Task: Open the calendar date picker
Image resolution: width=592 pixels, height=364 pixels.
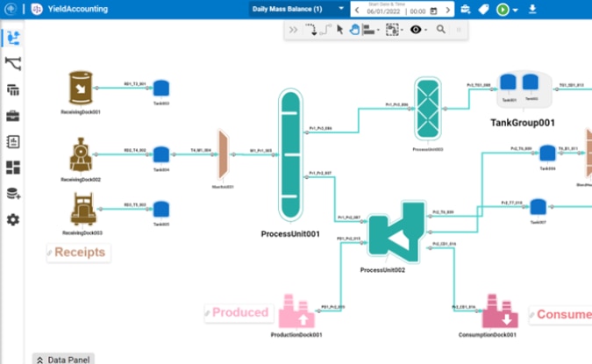Action: [x=433, y=11]
